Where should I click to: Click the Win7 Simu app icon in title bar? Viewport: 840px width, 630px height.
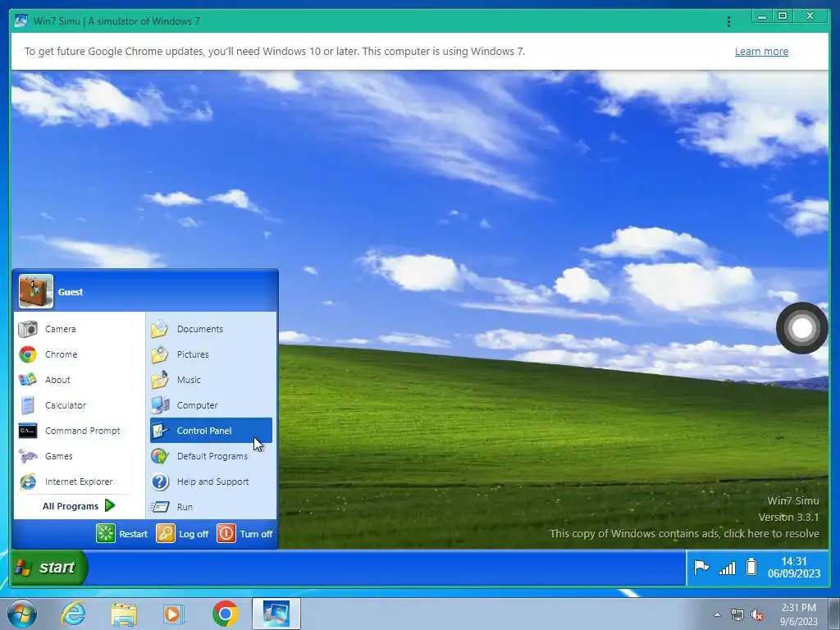tap(21, 21)
